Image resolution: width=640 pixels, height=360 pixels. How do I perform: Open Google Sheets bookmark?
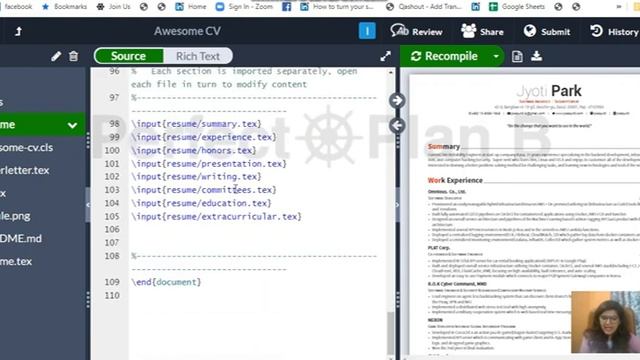[517, 7]
